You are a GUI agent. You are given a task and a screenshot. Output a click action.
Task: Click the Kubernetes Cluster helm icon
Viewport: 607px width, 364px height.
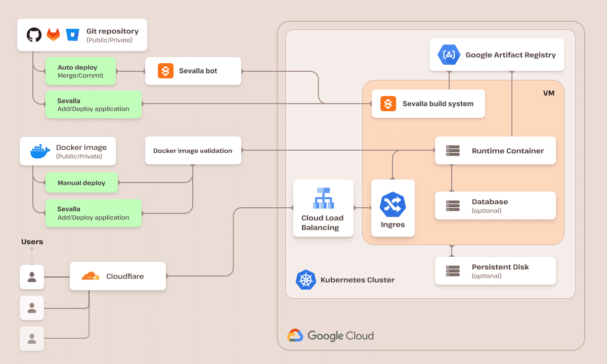[306, 279]
